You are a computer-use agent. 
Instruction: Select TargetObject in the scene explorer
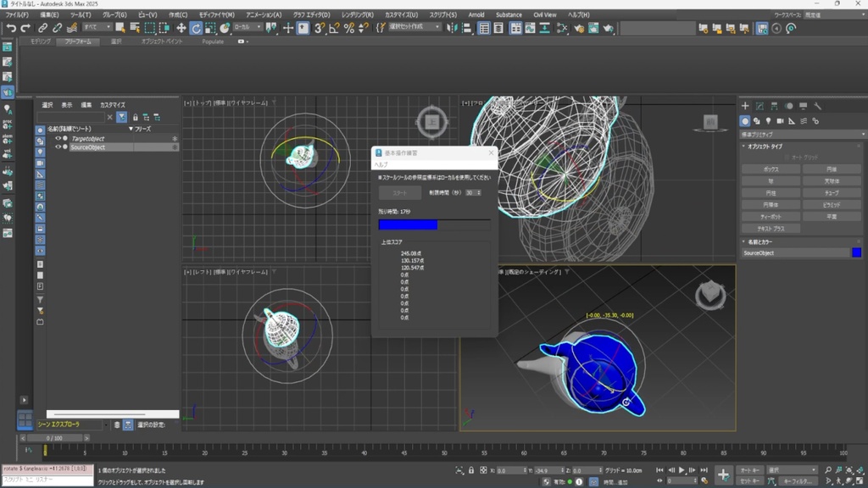[87, 137]
